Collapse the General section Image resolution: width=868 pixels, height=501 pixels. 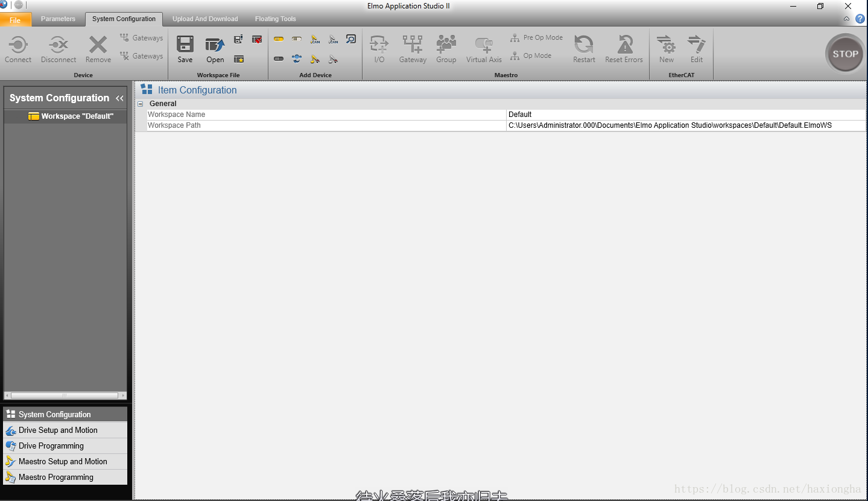141,104
